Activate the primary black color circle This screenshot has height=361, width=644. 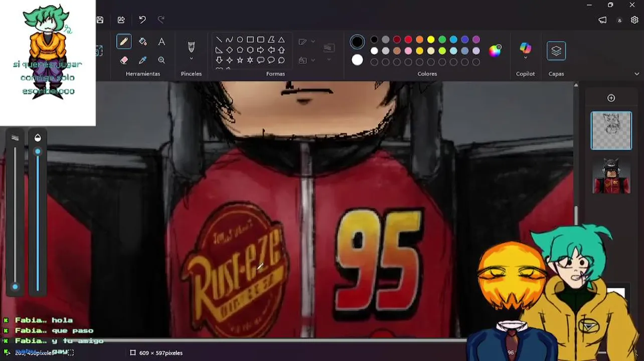[357, 42]
